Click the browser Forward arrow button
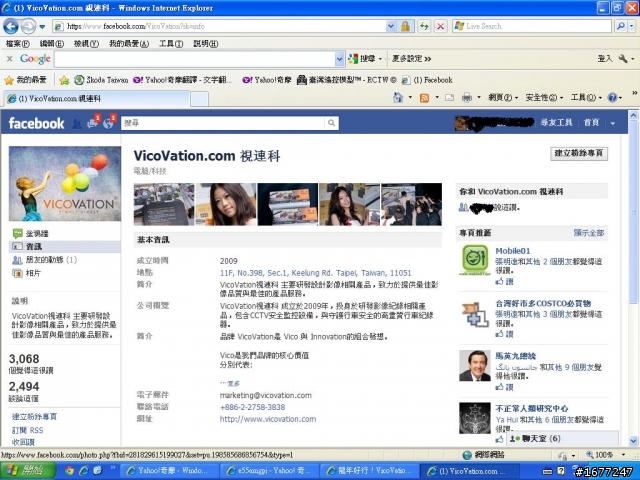 (x=28, y=27)
